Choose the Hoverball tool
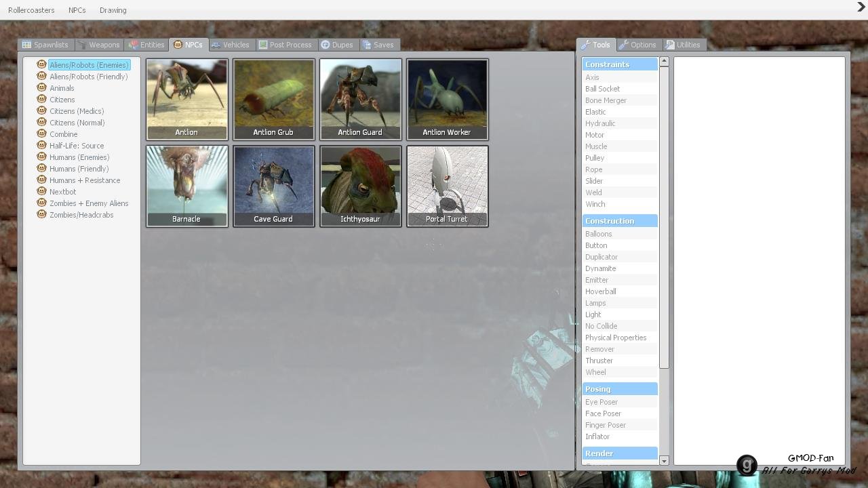Viewport: 868px width, 488px height. point(620,291)
